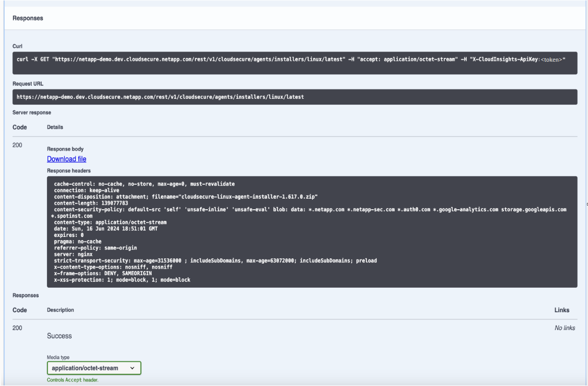This screenshot has height=386, width=588.
Task: Click the response headers code block
Action: point(312,232)
